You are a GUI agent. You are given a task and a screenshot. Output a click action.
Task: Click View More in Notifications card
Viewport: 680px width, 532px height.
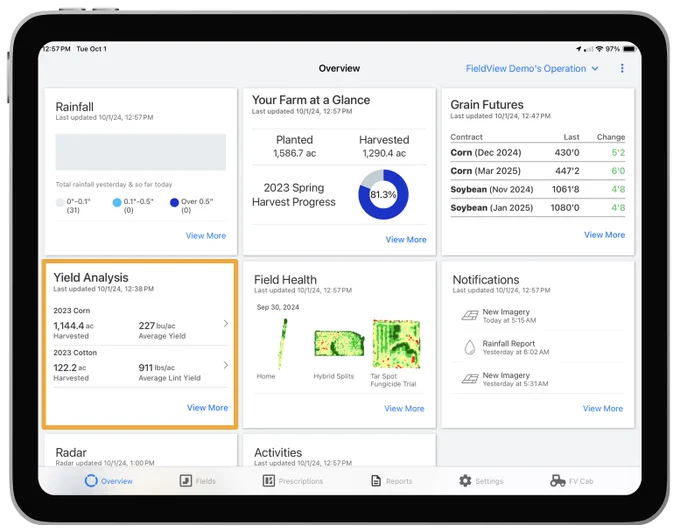603,408
